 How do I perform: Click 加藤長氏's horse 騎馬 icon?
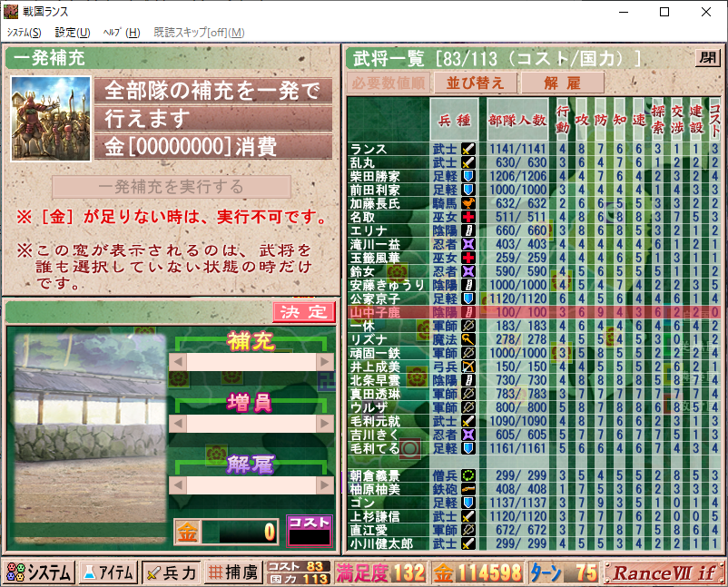pos(468,203)
